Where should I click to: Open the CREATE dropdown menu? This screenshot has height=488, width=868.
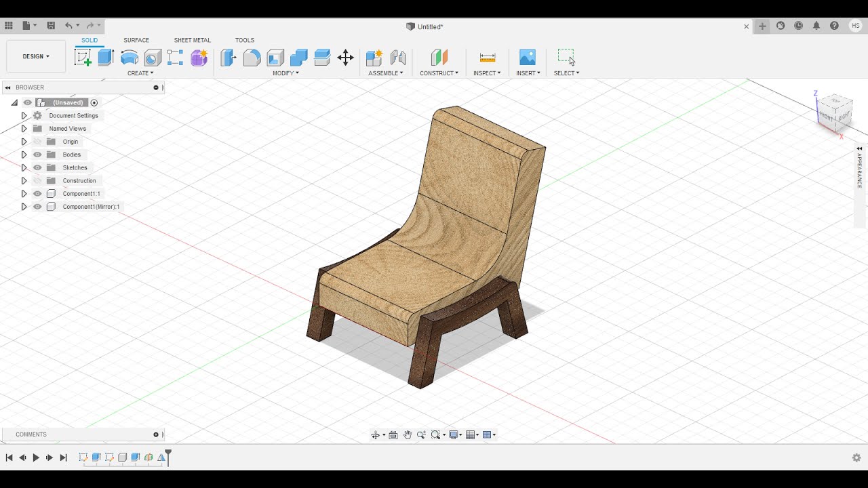coord(140,73)
